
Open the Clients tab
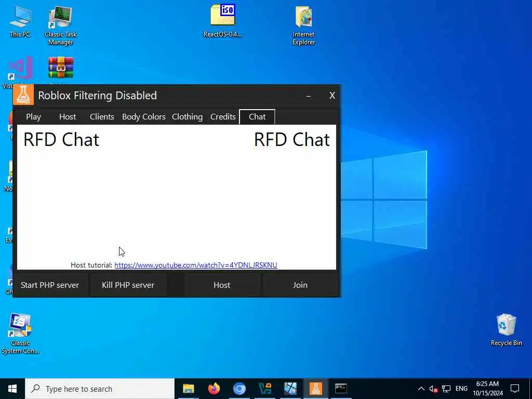tap(102, 117)
